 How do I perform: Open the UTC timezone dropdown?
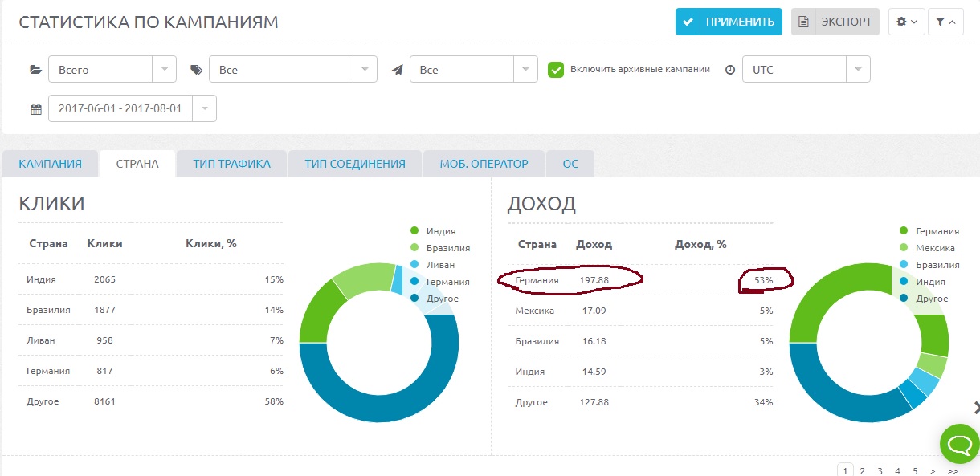(806, 70)
